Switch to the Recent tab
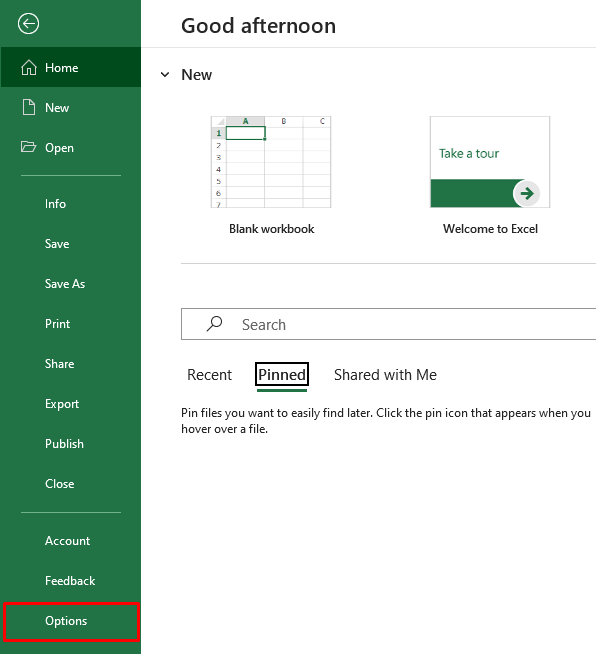The image size is (596, 654). [x=209, y=375]
